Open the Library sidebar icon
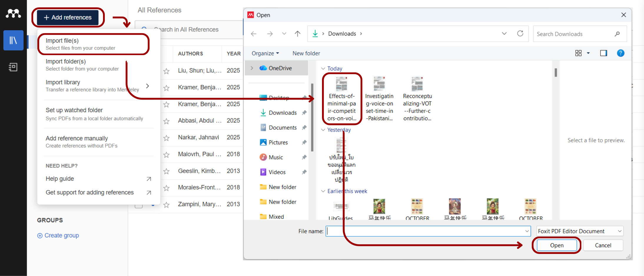The width and height of the screenshot is (644, 276). click(x=13, y=40)
